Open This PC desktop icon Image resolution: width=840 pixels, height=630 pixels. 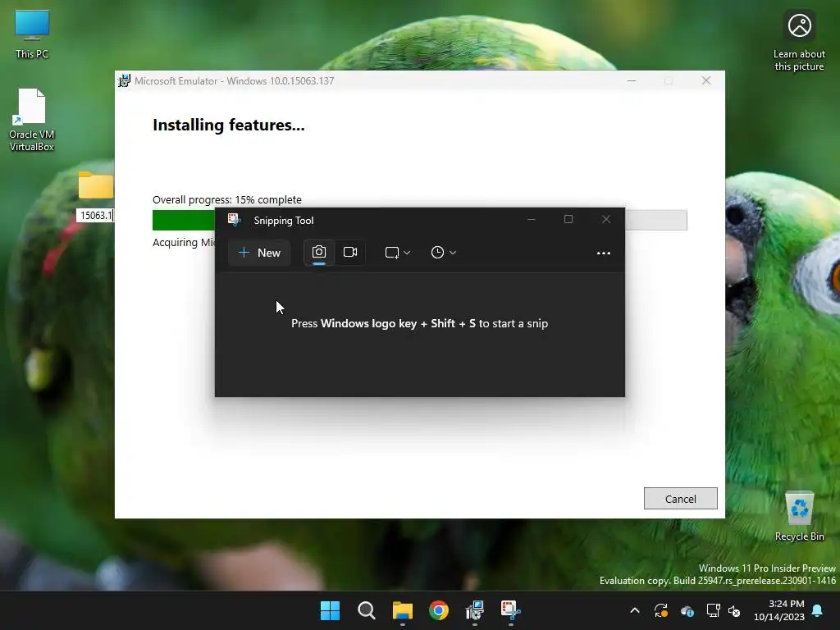32,34
